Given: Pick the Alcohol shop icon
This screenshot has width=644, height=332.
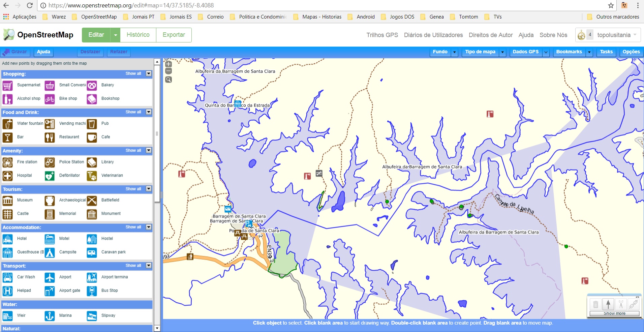Looking at the screenshot, I should pos(8,99).
